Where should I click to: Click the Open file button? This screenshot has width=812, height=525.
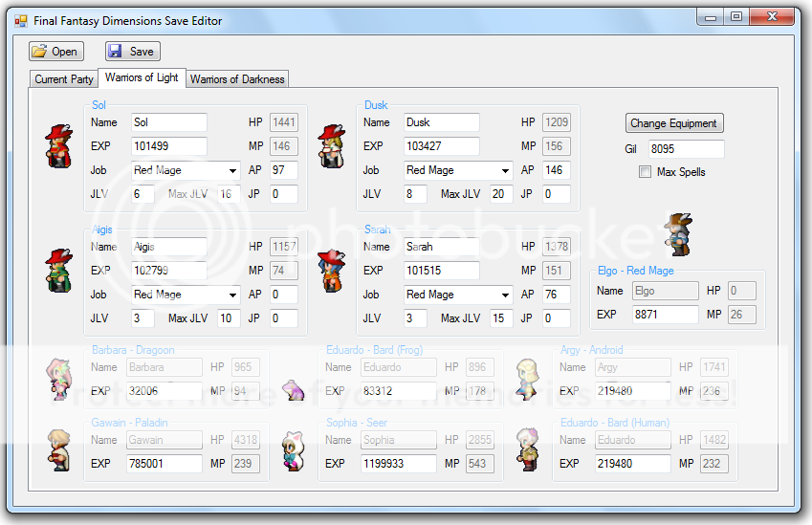[55, 52]
